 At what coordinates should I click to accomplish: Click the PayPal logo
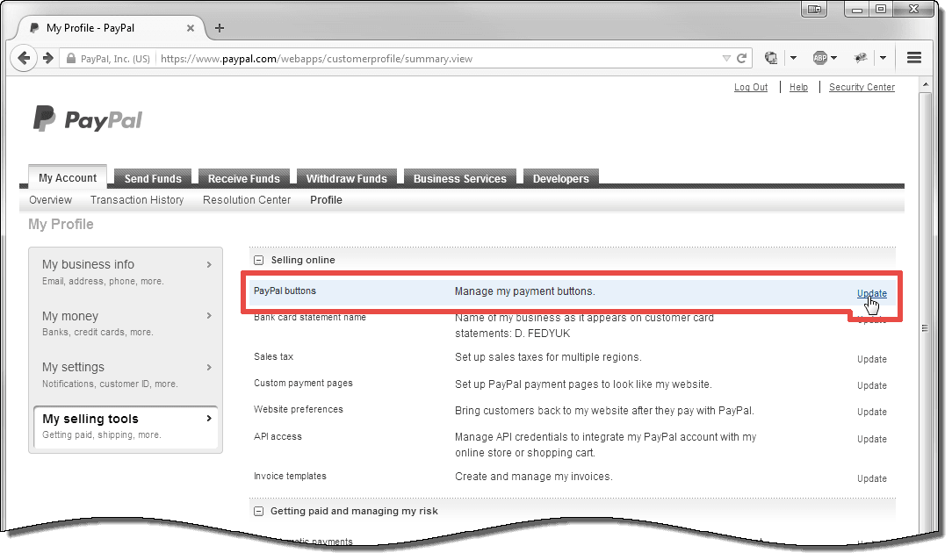[x=88, y=118]
